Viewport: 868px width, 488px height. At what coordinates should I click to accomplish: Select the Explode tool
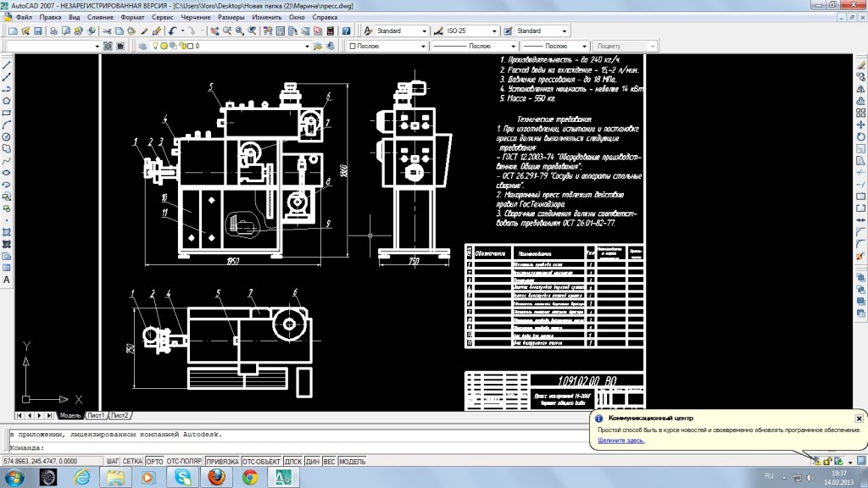tap(861, 256)
